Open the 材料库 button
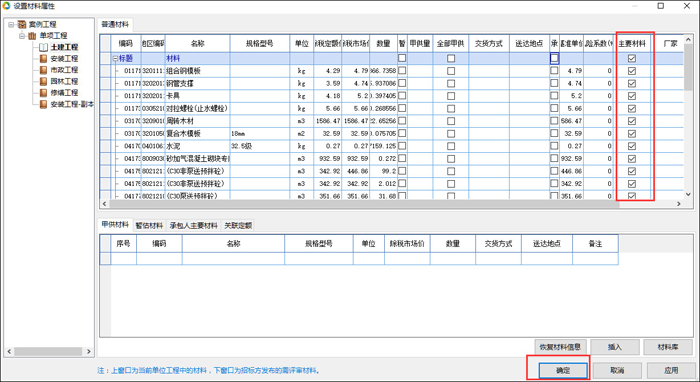Viewport: 700px width, 382px height. (x=668, y=347)
